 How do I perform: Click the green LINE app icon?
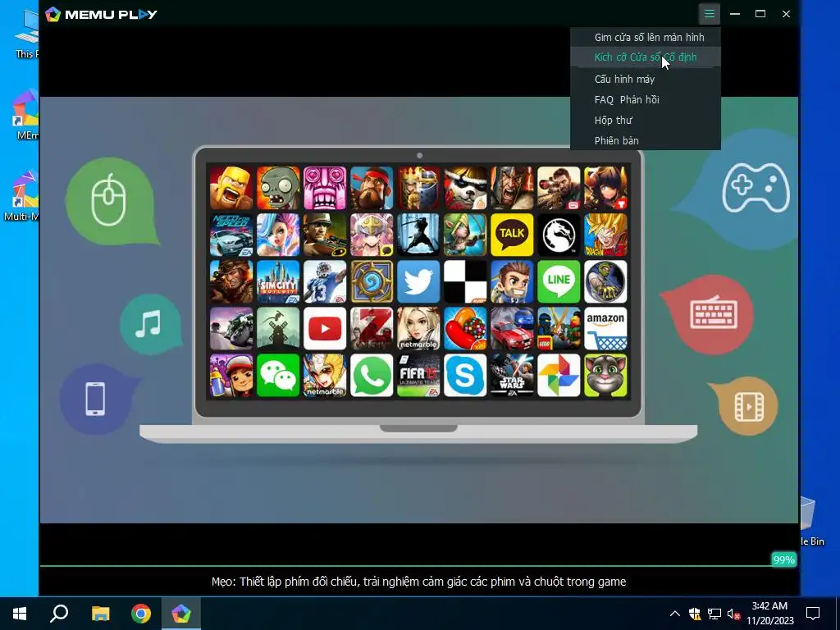click(x=559, y=282)
